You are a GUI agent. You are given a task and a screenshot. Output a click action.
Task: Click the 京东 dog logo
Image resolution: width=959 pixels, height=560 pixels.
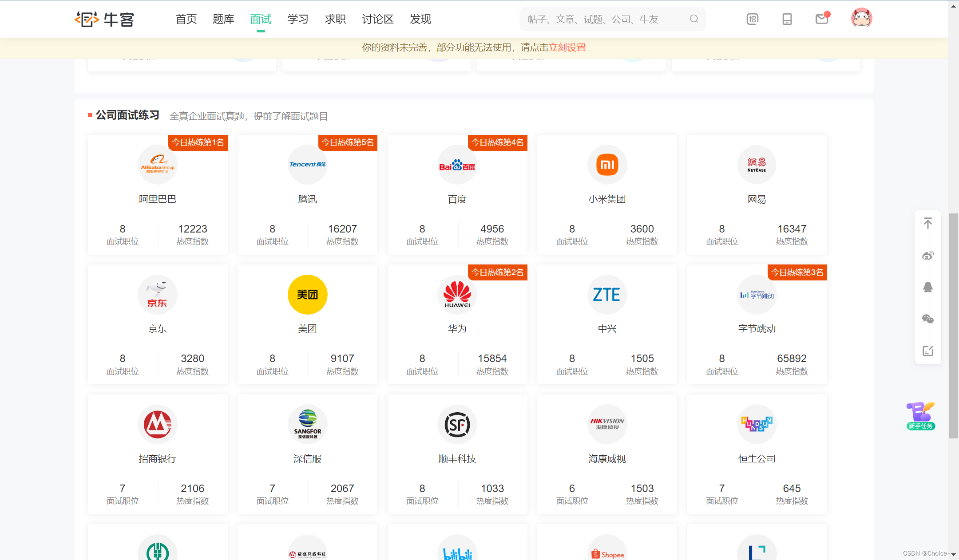[158, 295]
